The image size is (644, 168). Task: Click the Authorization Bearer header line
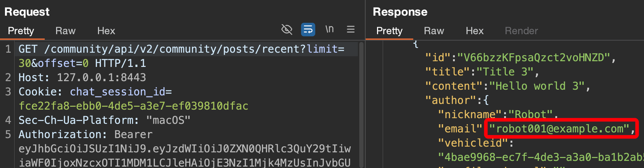[85, 135]
